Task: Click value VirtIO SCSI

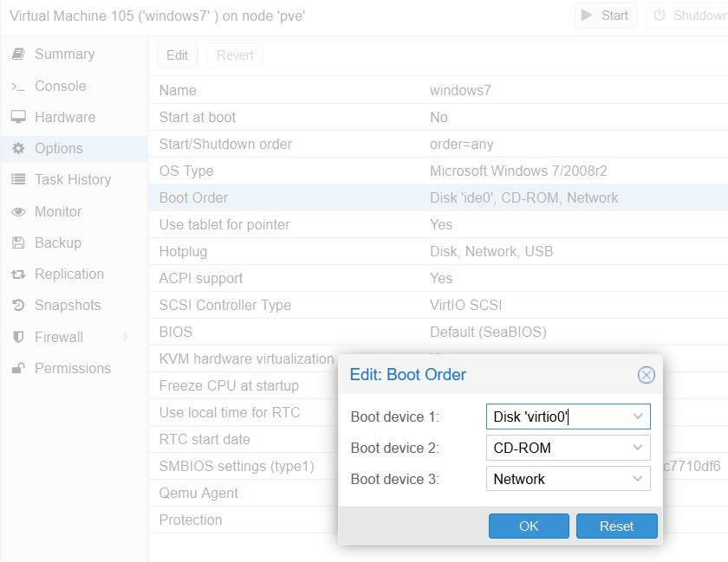Action: [465, 305]
